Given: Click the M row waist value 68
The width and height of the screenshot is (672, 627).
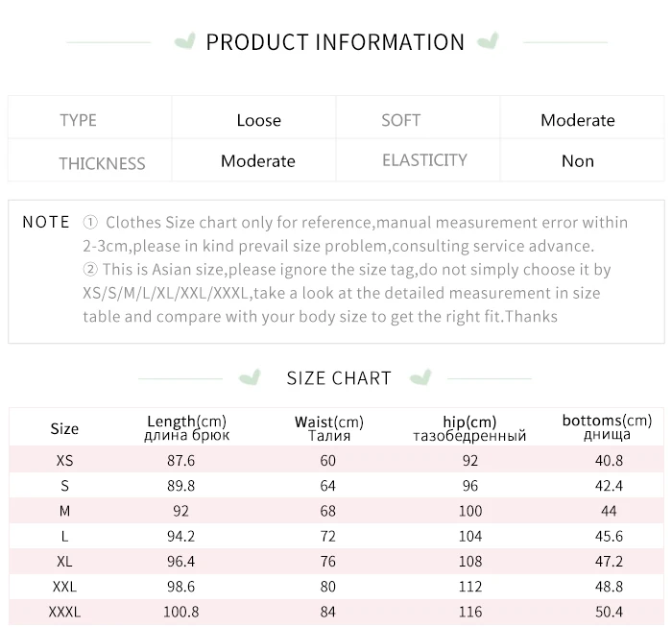Looking at the screenshot, I should click(x=328, y=511).
